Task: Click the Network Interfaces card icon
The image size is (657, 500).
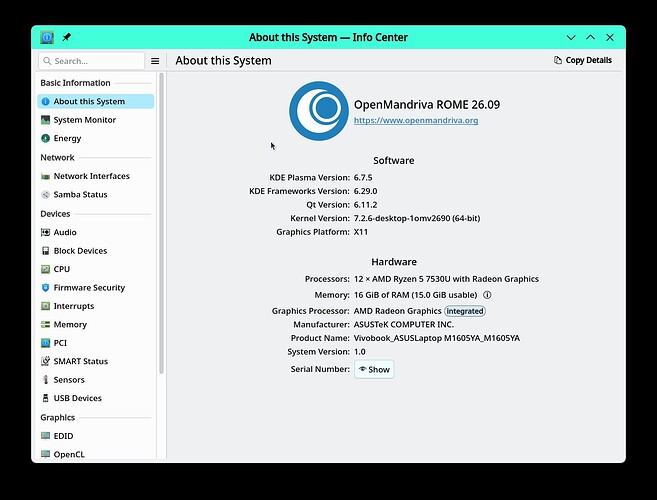Action: (45, 176)
